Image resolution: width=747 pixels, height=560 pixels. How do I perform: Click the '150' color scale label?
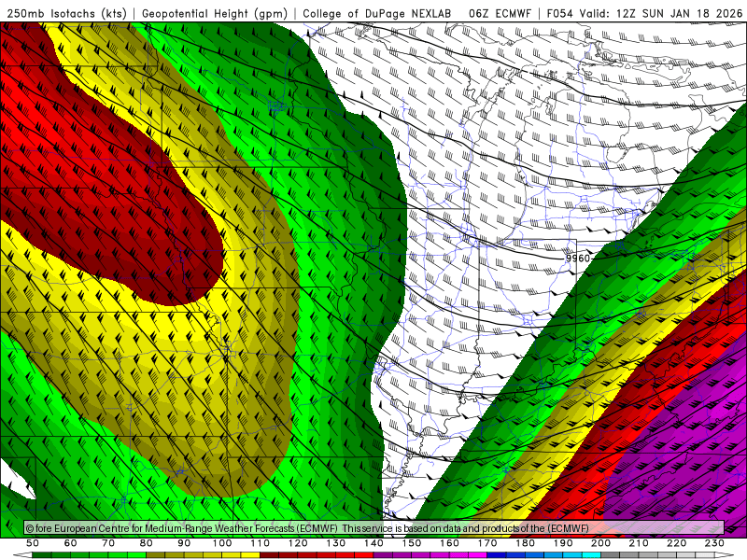tap(412, 543)
